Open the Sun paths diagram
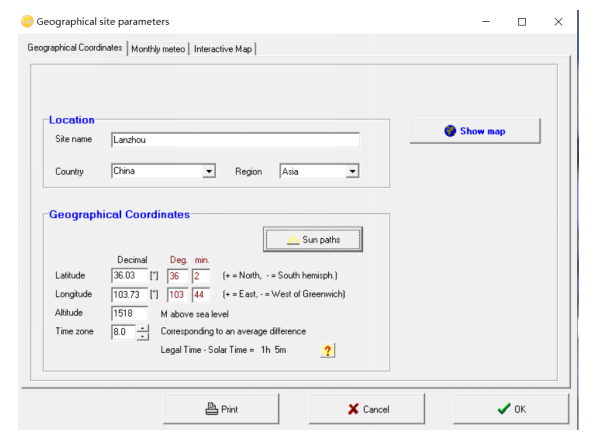 tap(313, 239)
